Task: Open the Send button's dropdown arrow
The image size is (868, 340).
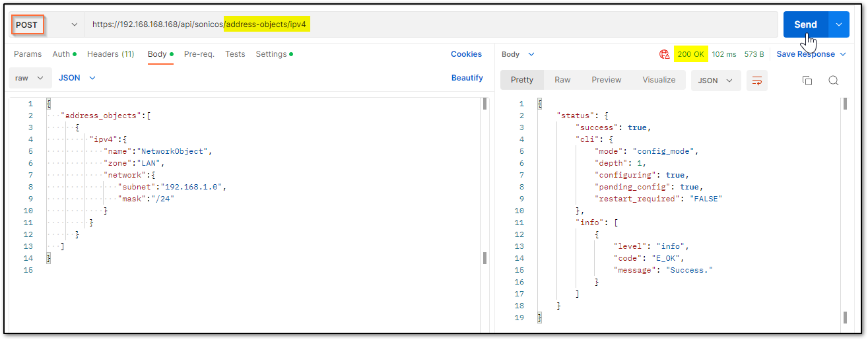Action: tap(839, 24)
